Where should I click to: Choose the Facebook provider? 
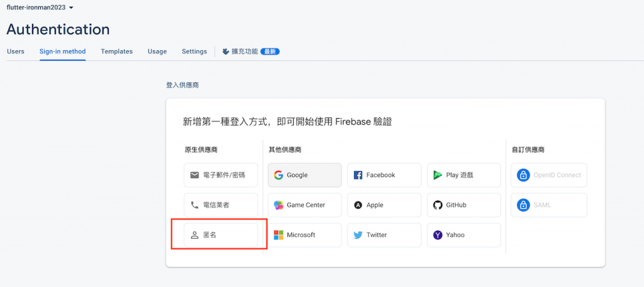click(x=384, y=175)
